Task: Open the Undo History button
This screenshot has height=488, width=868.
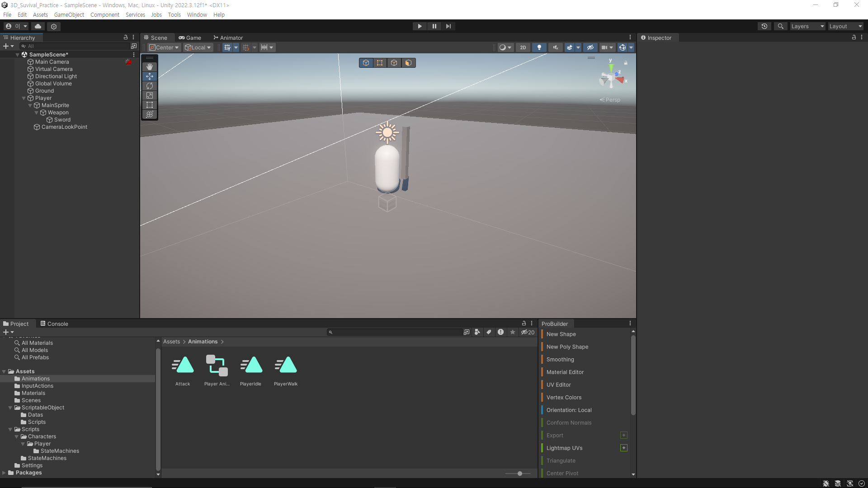Action: click(x=764, y=26)
